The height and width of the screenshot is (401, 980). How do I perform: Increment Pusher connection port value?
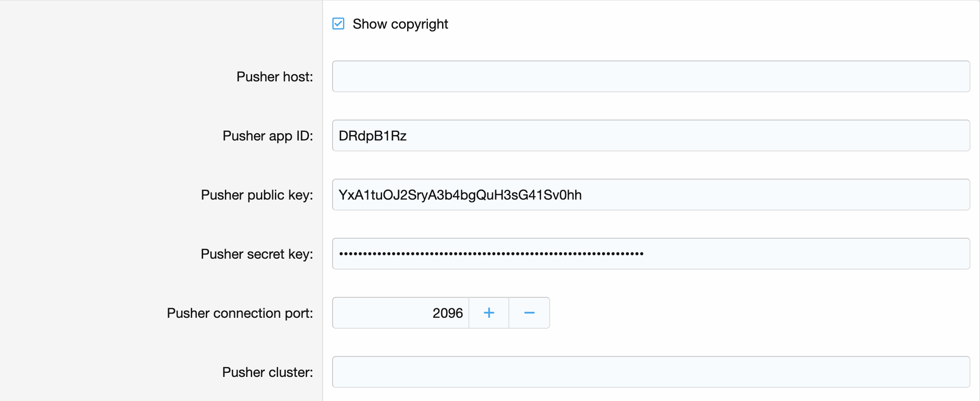[488, 313]
